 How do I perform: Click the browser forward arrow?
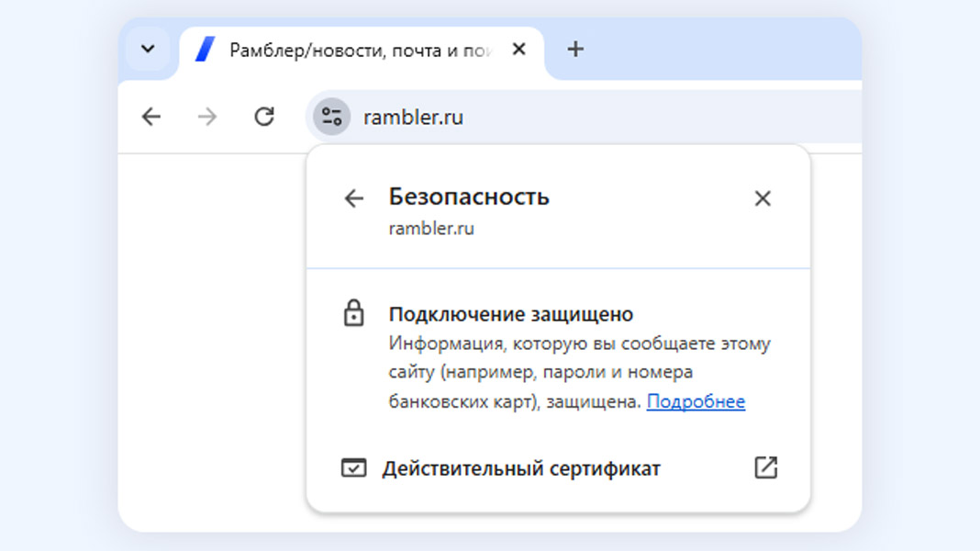click(206, 117)
